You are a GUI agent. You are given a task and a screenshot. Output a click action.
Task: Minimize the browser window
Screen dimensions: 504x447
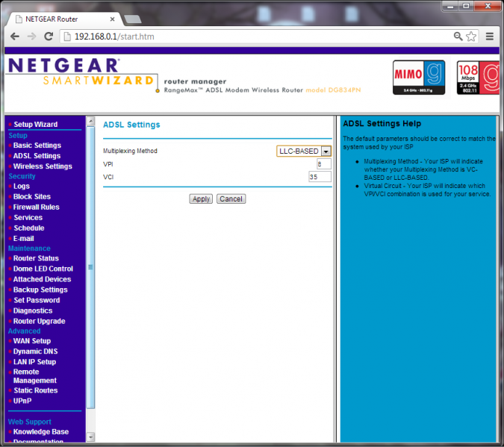pyautogui.click(x=450, y=6)
